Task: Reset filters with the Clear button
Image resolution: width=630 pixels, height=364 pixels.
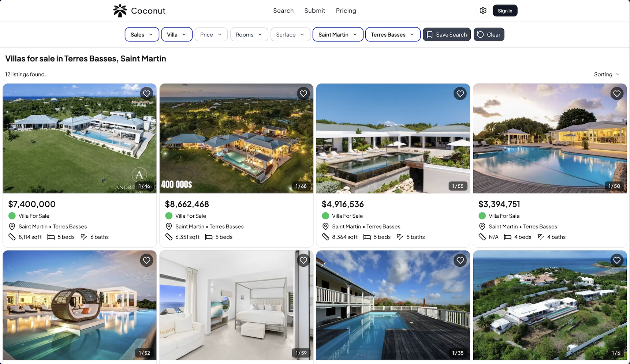Action: click(x=489, y=34)
